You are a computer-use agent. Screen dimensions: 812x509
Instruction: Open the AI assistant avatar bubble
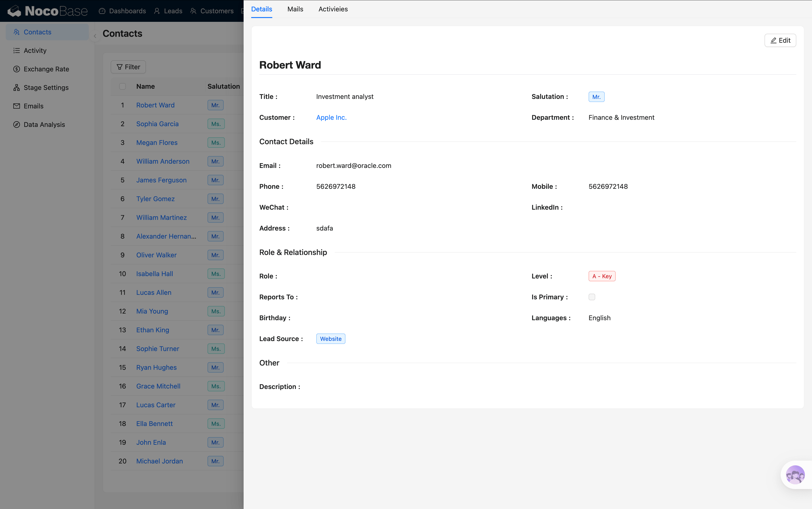tap(795, 475)
